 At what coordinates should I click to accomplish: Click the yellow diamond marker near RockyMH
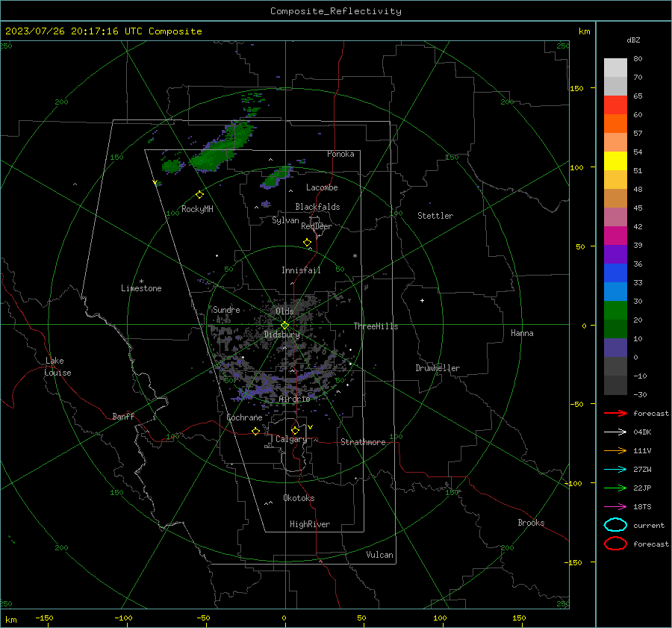point(199,195)
